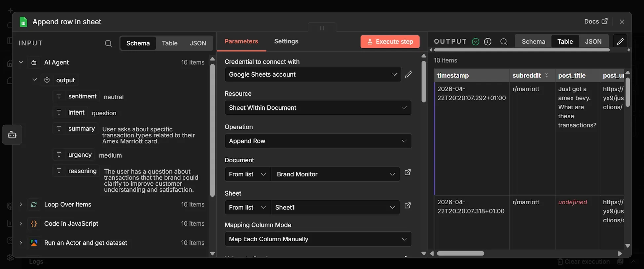
Task: Open the Parameters tab
Action: coord(241,41)
